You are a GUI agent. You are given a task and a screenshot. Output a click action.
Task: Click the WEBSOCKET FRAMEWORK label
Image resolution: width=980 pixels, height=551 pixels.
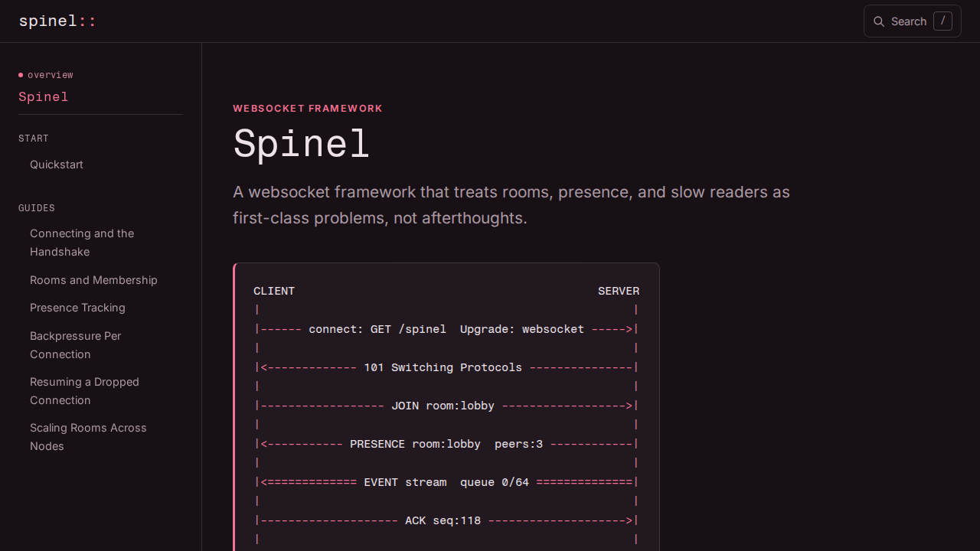[308, 109]
